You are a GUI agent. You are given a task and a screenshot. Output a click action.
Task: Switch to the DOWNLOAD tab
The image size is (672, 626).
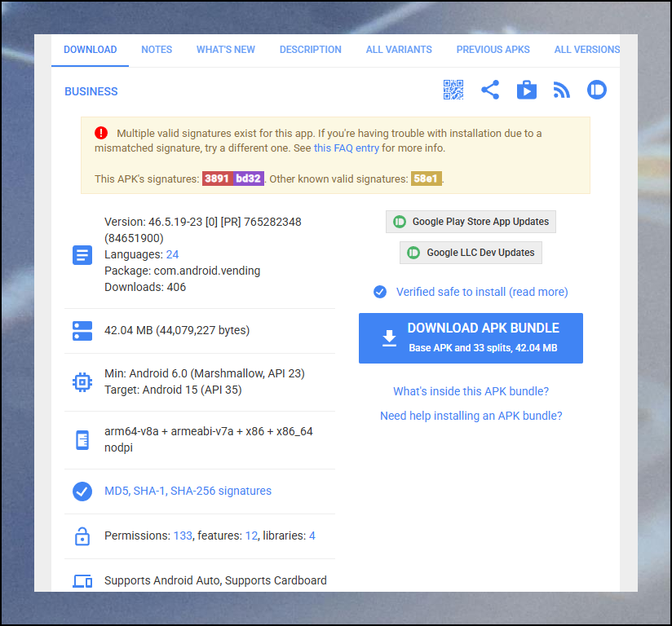click(90, 50)
